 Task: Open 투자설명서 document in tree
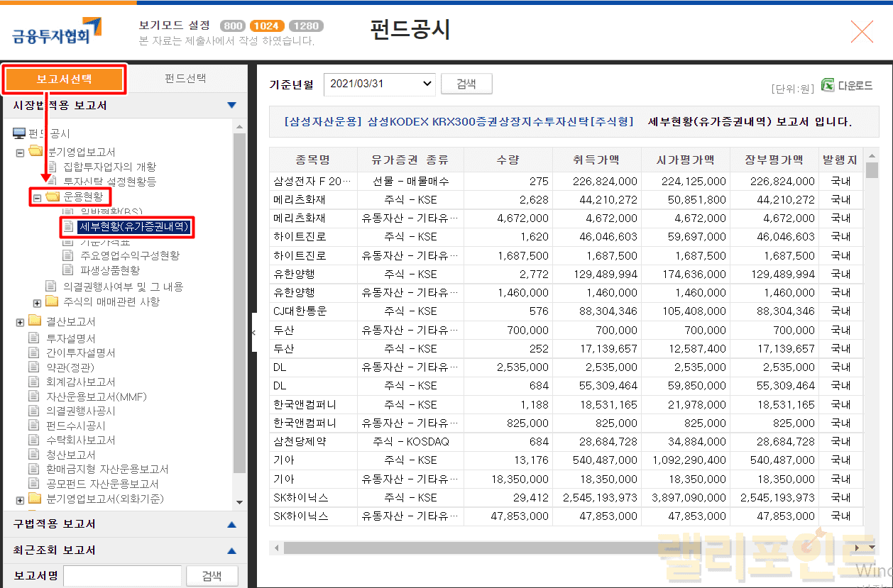pyautogui.click(x=71, y=338)
